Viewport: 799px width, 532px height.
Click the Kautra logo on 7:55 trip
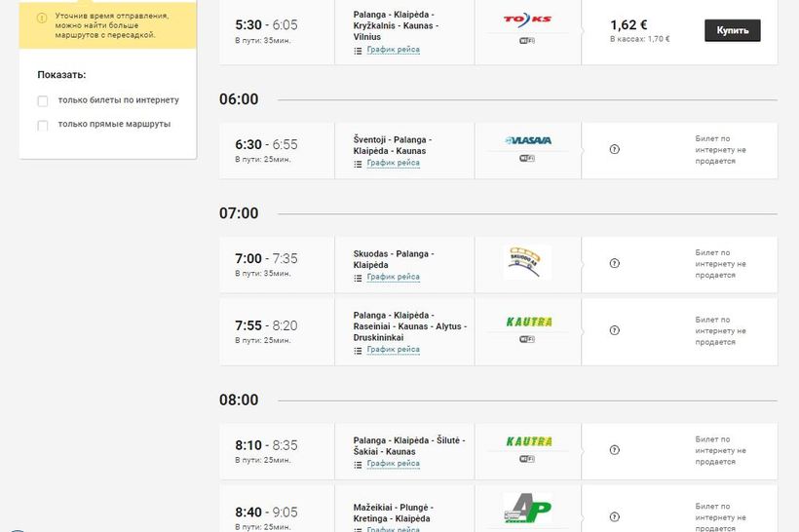tap(527, 321)
